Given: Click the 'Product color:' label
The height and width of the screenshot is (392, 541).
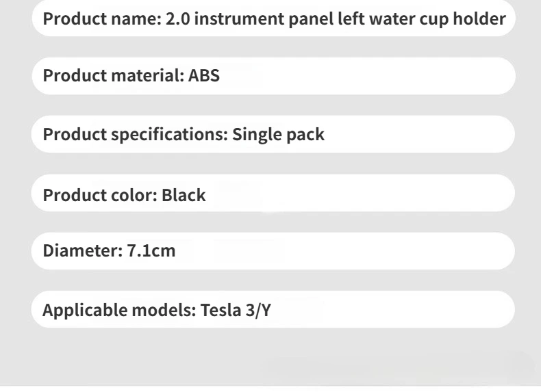Looking at the screenshot, I should [100, 195].
